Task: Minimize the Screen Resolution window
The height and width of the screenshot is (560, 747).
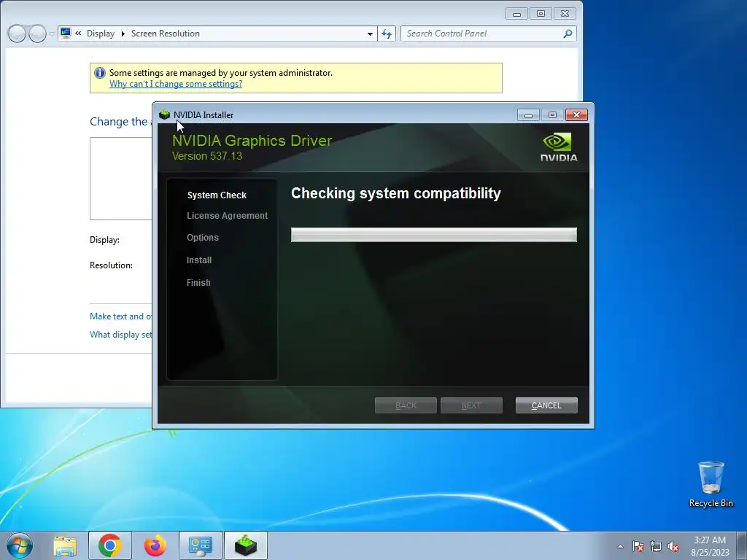Action: (x=516, y=14)
